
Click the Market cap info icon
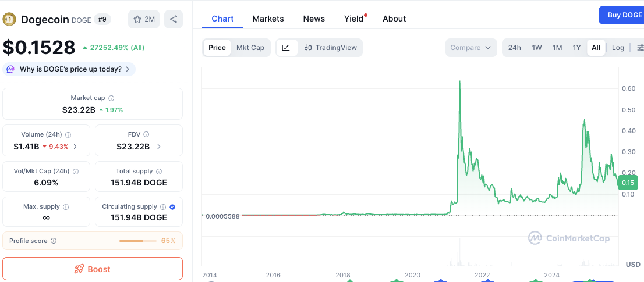111,98
